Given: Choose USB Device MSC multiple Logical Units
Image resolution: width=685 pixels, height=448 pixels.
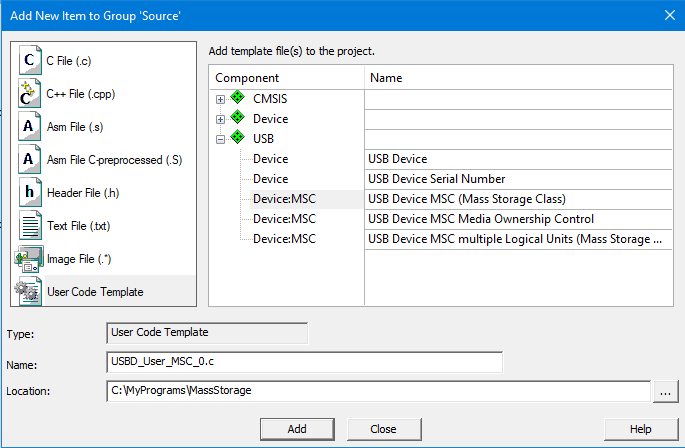Looking at the screenshot, I should pyautogui.click(x=515, y=239).
